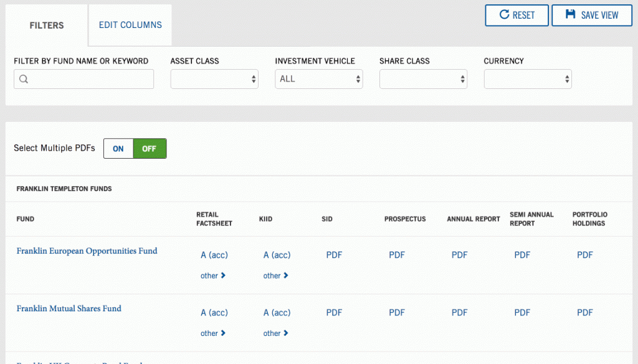The image size is (638, 364).
Task: Open Portfolio Holdings PDF for European Opportunities Fund
Action: tap(584, 255)
